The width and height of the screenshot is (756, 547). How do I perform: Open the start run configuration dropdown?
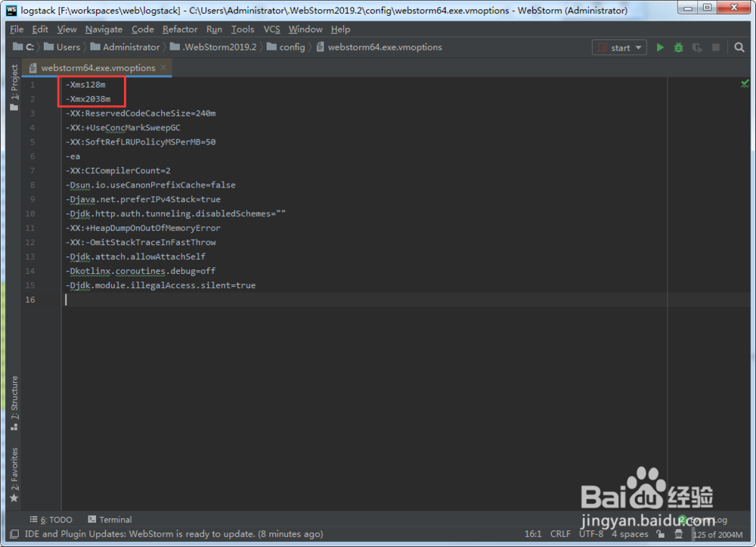620,47
